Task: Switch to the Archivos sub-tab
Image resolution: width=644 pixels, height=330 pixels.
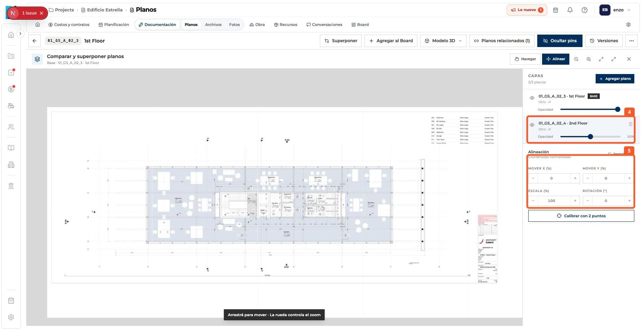Action: click(x=213, y=25)
